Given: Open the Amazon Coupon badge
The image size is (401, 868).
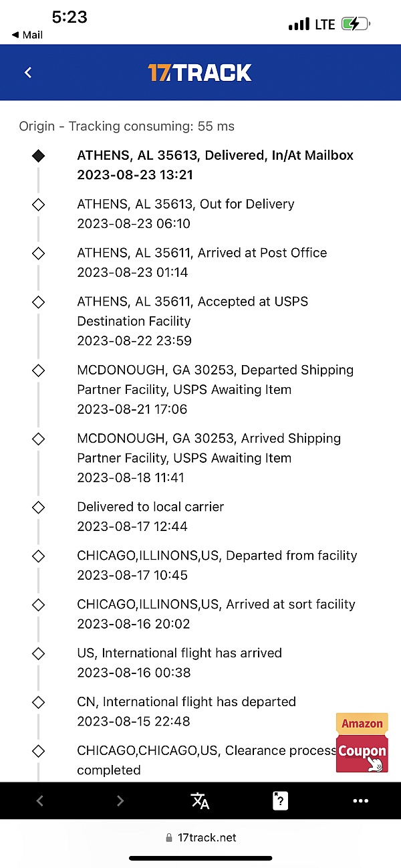Looking at the screenshot, I should (362, 743).
